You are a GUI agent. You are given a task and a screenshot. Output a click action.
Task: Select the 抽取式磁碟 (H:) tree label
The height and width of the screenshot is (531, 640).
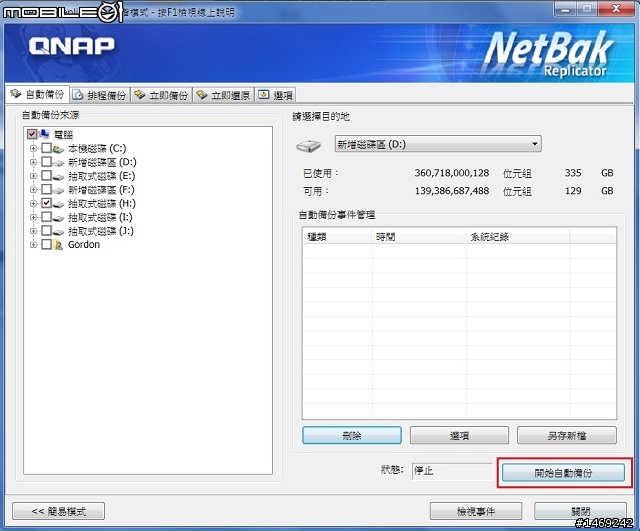click(102, 203)
